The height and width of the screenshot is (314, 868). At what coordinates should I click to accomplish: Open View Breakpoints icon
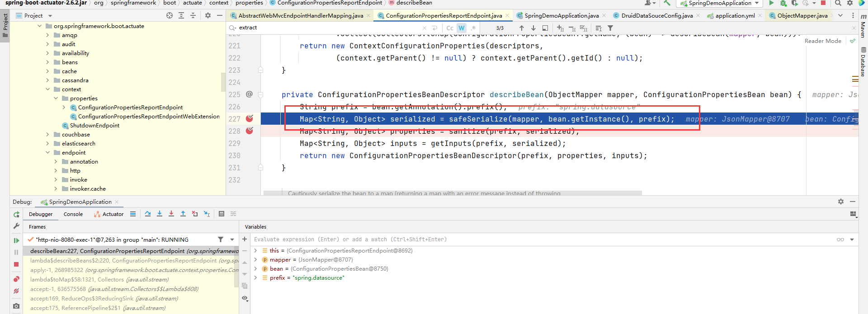click(16, 279)
